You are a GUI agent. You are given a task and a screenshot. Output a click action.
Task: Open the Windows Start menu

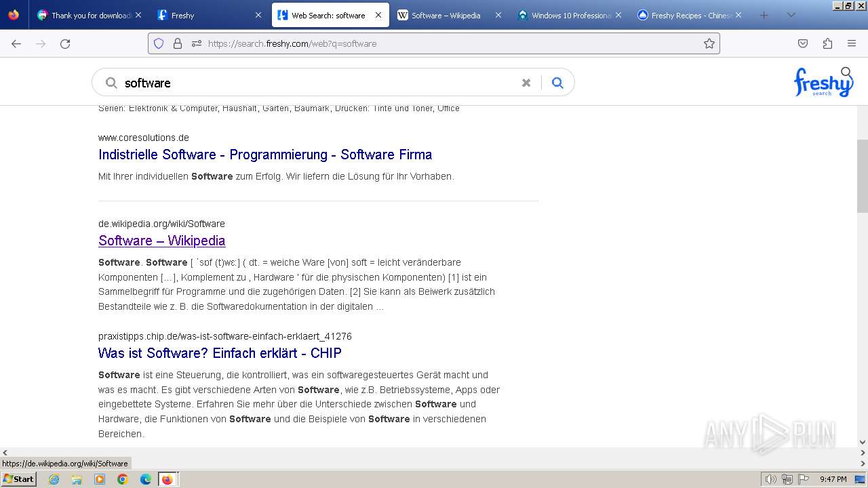(x=19, y=479)
